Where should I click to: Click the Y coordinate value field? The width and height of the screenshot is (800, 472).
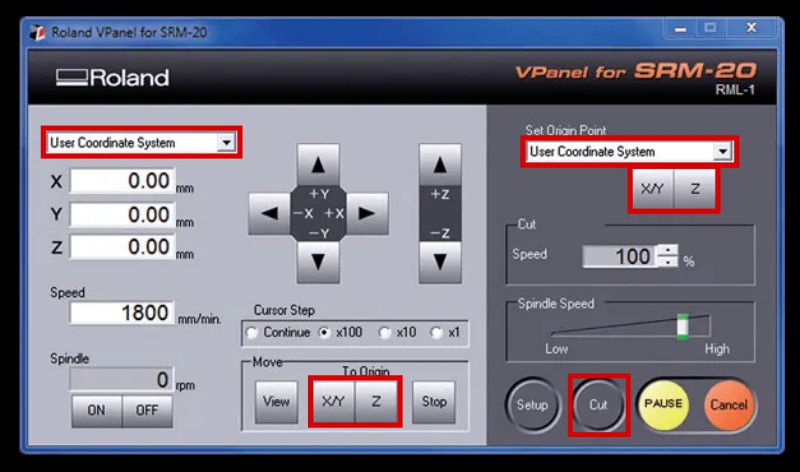pyautogui.click(x=122, y=214)
